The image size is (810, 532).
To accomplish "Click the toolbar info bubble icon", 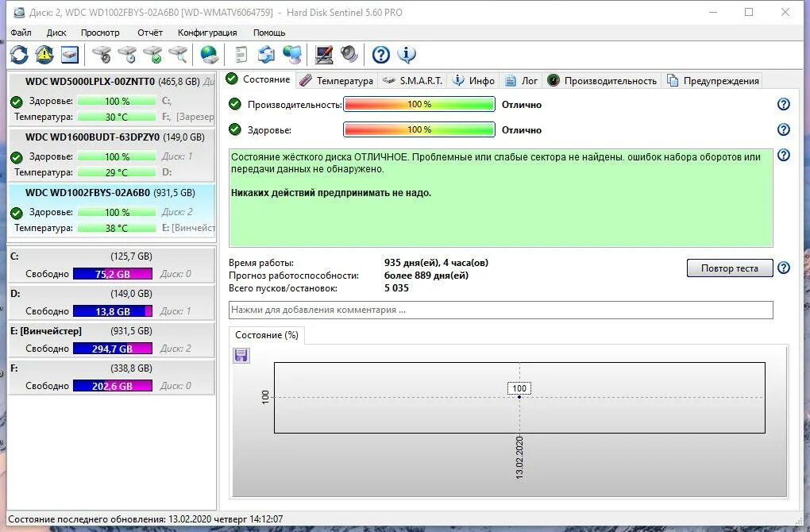I will (407, 54).
